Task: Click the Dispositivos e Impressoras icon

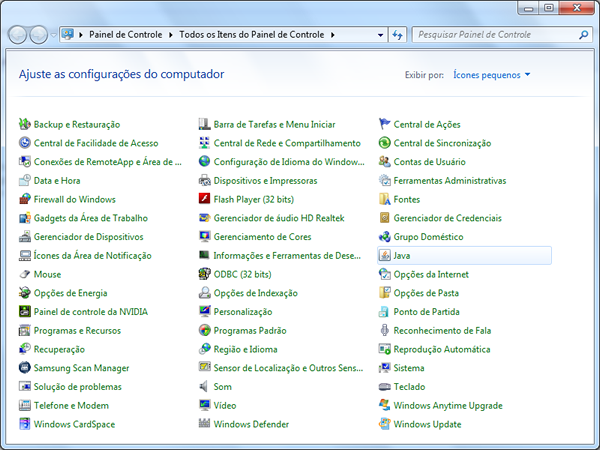Action: [205, 181]
